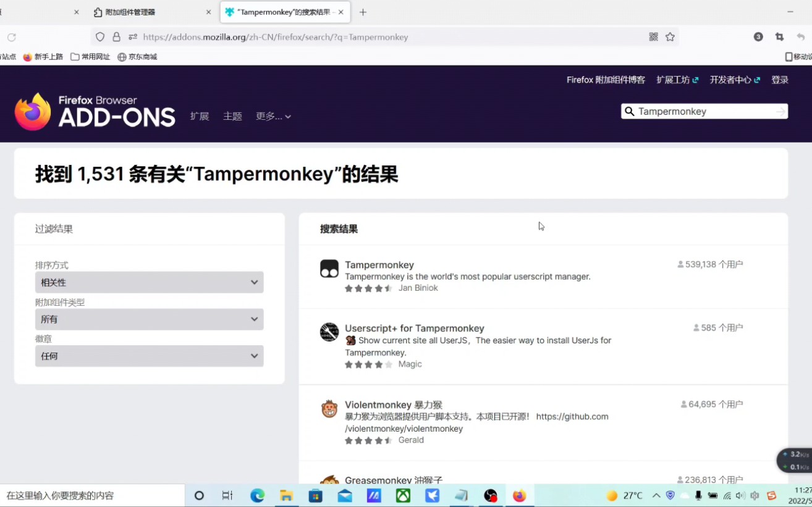Open the 常用网址 bookmarks folder
The image size is (812, 507).
click(90, 57)
